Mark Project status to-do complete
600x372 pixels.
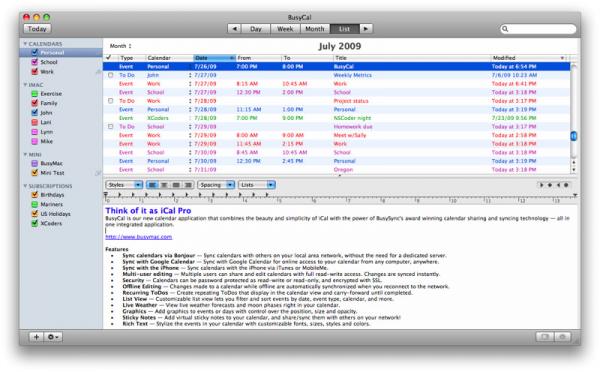point(111,101)
